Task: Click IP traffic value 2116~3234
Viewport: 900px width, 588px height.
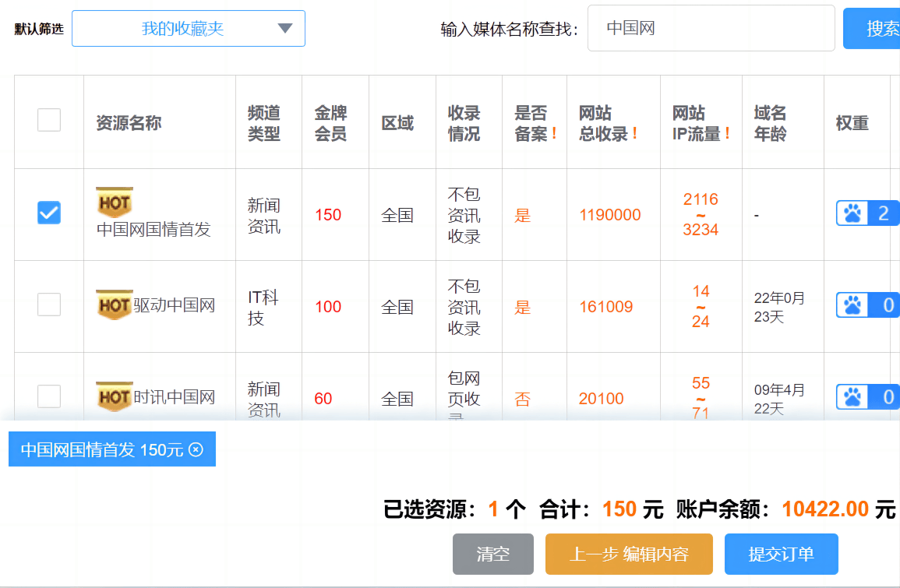Action: [701, 214]
